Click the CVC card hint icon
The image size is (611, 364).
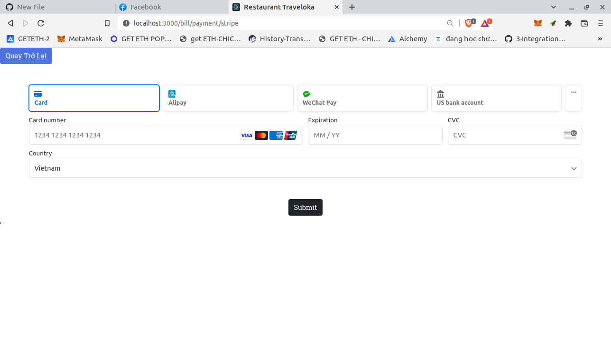tap(570, 135)
